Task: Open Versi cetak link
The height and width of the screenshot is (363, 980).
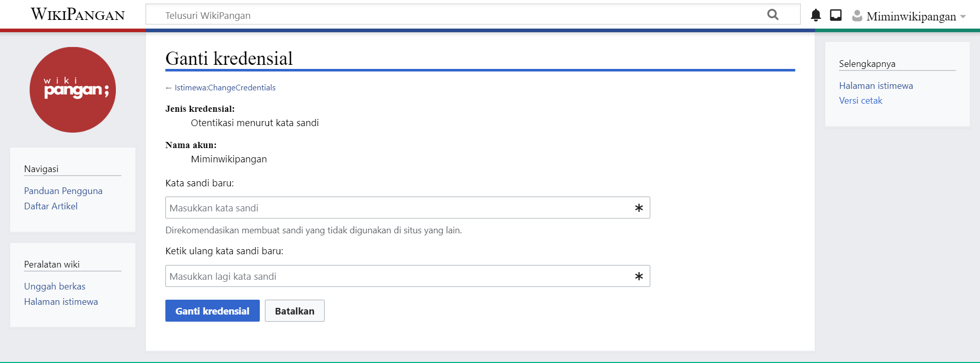Action: coord(860,101)
